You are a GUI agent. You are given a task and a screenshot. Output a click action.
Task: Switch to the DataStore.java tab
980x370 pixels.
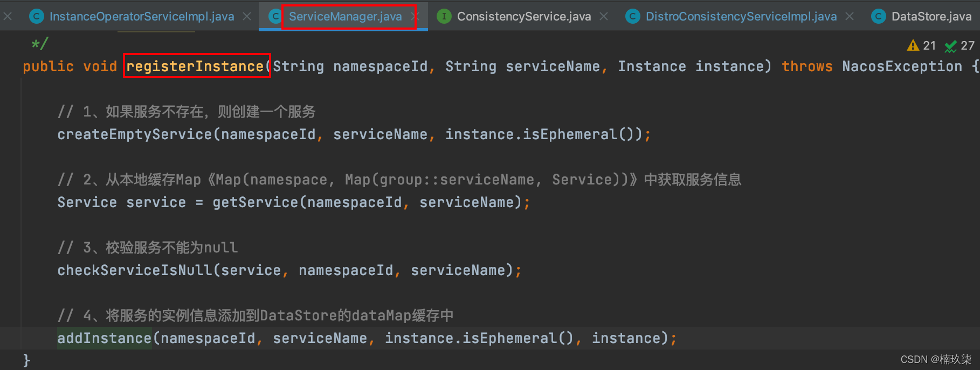tap(931, 16)
